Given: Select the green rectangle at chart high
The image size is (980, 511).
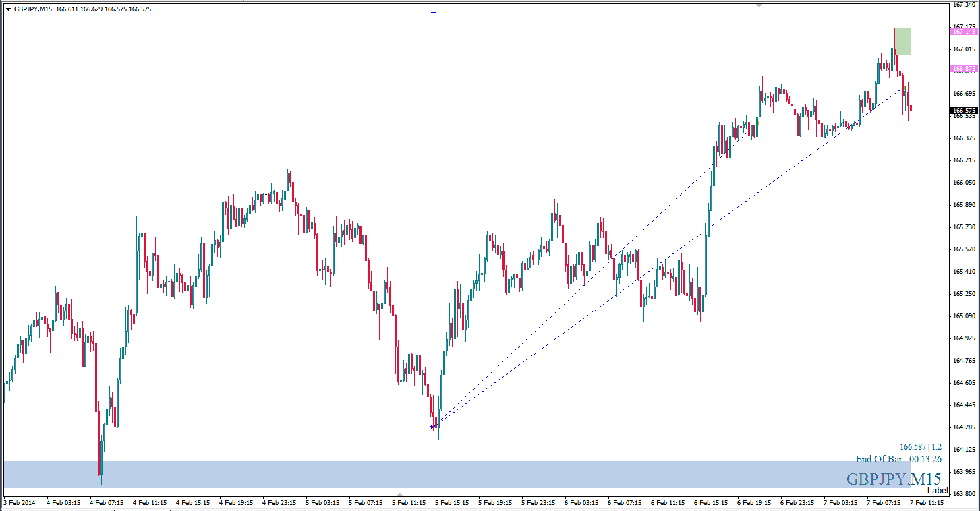Looking at the screenshot, I should click(902, 42).
